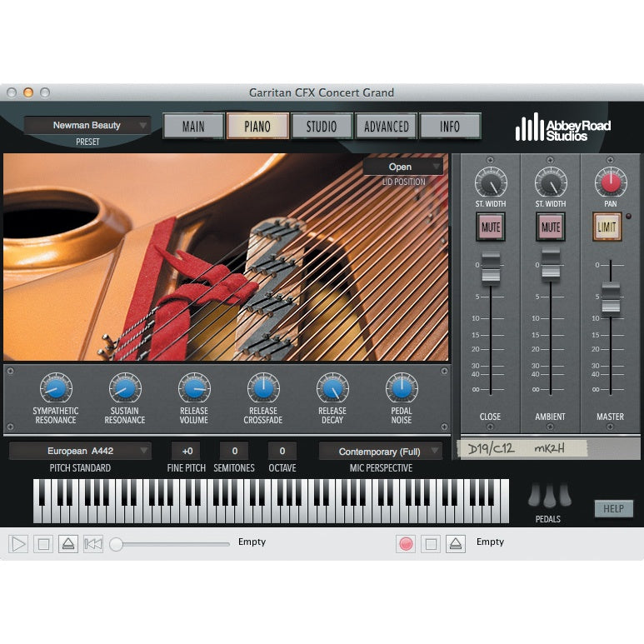Click the Abbey Road Studios logo

pos(563,127)
